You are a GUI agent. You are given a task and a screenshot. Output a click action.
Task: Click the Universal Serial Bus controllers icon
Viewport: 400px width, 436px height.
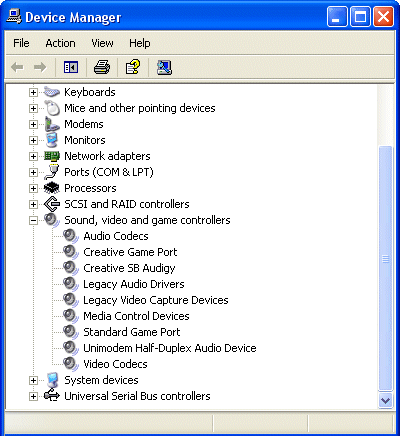(x=52, y=396)
